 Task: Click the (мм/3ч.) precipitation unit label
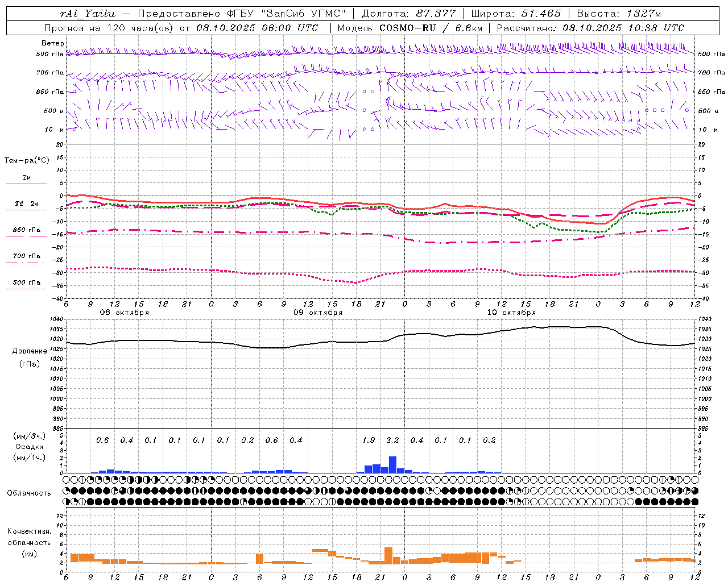click(29, 436)
